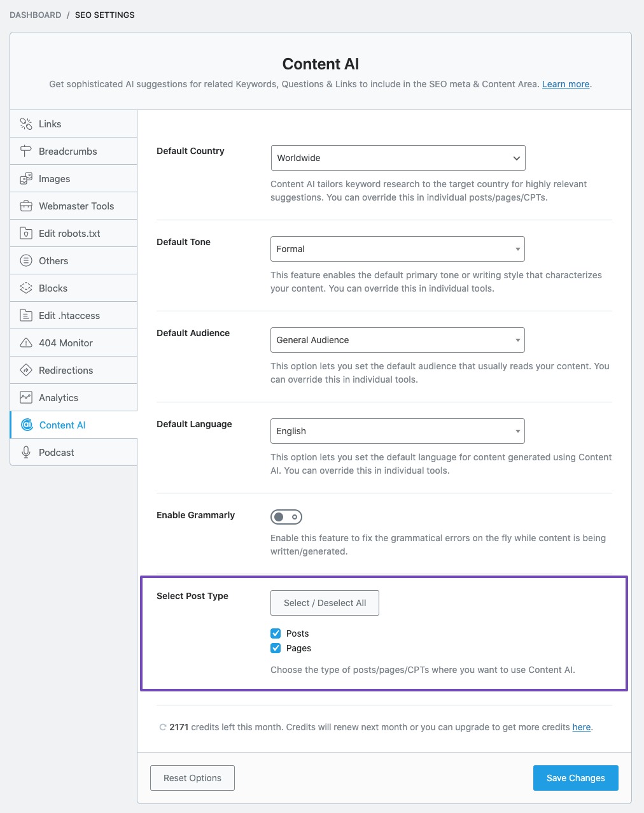Click the Podcast microphone icon
The width and height of the screenshot is (644, 813).
point(26,452)
